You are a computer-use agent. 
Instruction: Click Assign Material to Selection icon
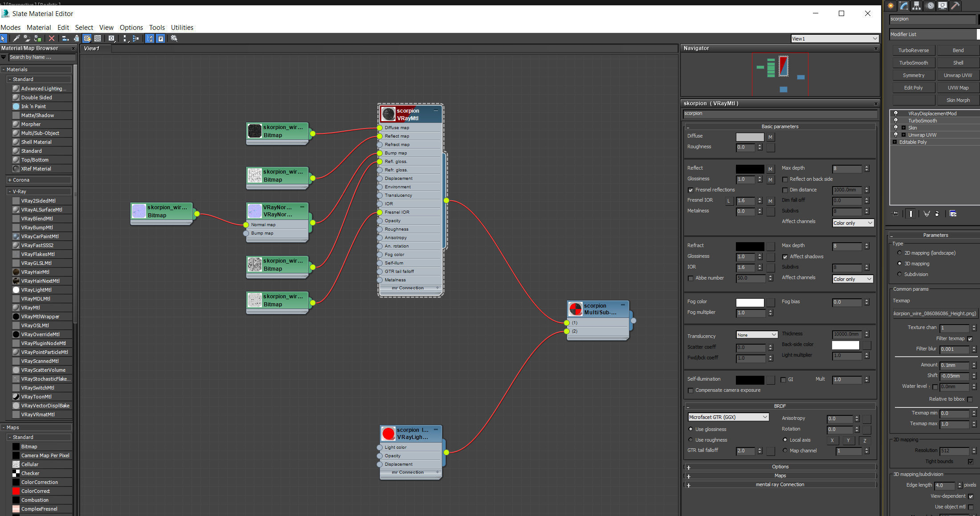point(38,39)
